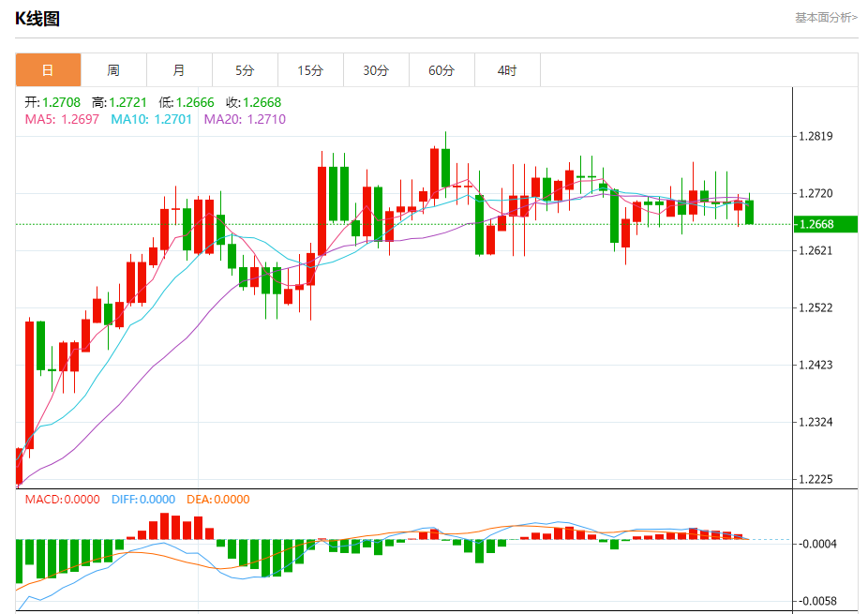
Task: Click the 1.2621 price axis label
Action: (x=816, y=251)
